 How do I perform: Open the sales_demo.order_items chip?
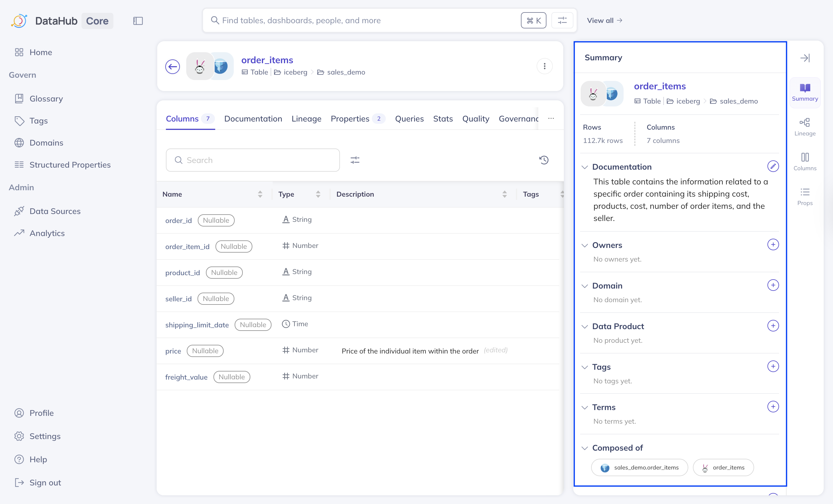639,467
